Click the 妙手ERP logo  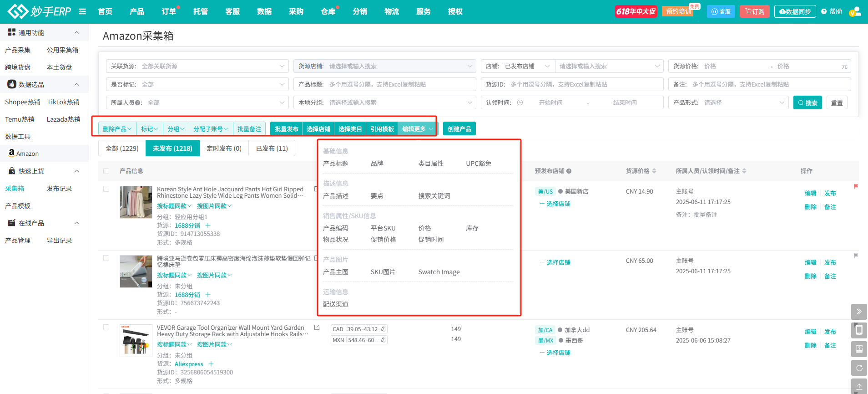(x=40, y=11)
